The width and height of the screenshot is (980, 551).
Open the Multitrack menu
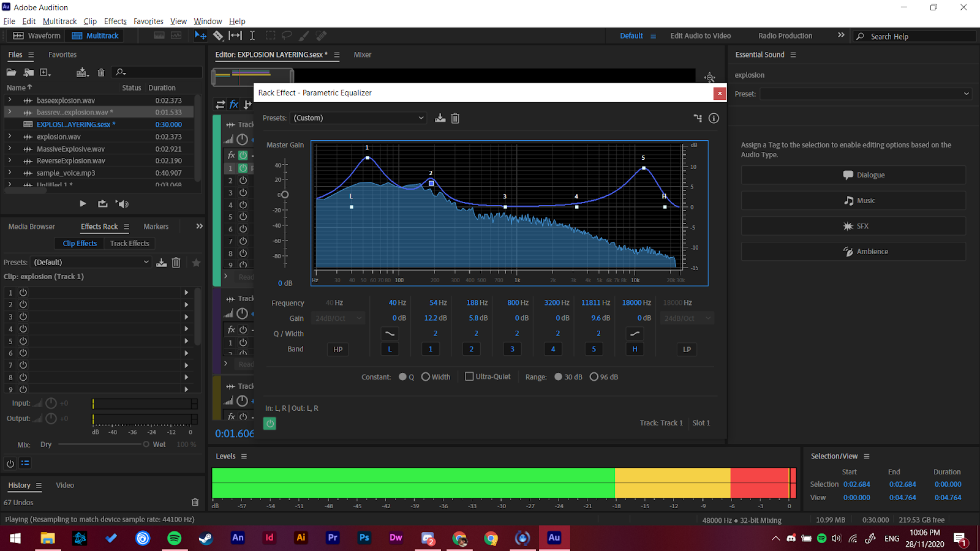pos(59,21)
